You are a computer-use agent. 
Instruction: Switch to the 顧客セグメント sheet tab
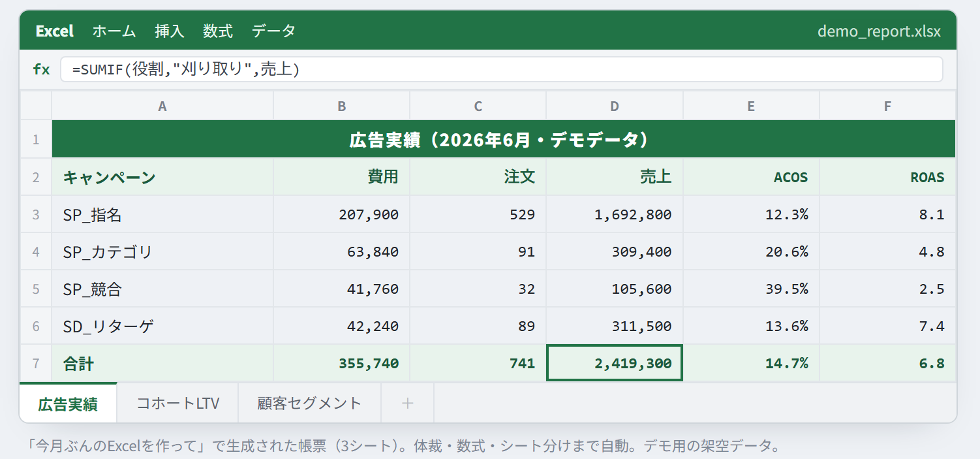click(x=309, y=403)
